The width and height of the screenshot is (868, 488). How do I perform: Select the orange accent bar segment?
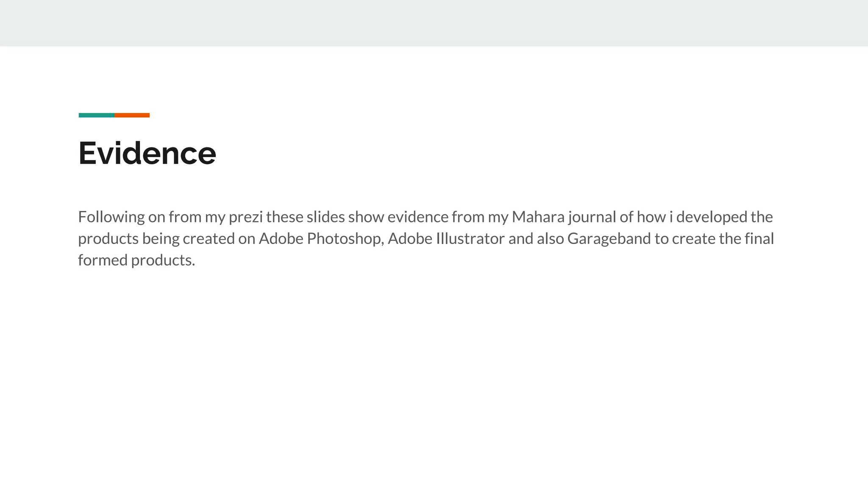click(x=132, y=115)
